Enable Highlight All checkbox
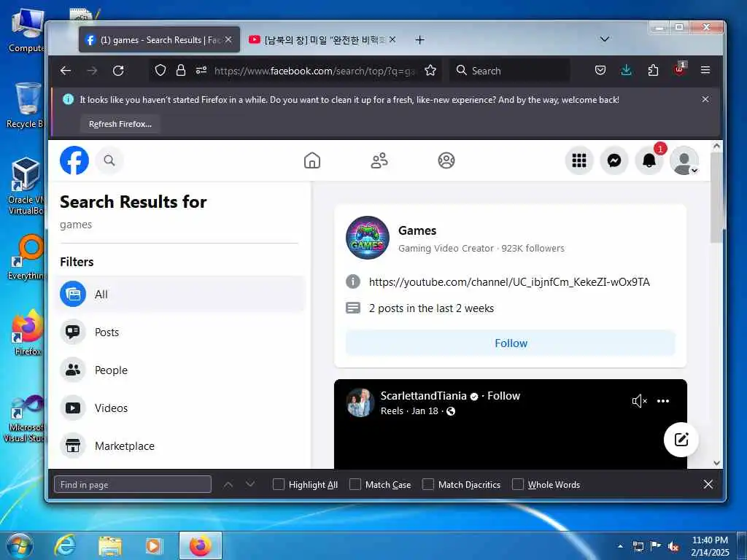 [278, 484]
